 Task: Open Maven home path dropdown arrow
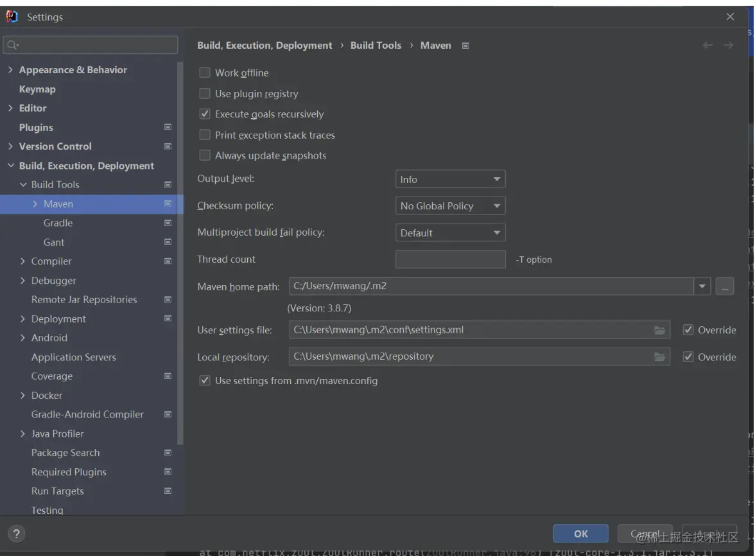[702, 286]
